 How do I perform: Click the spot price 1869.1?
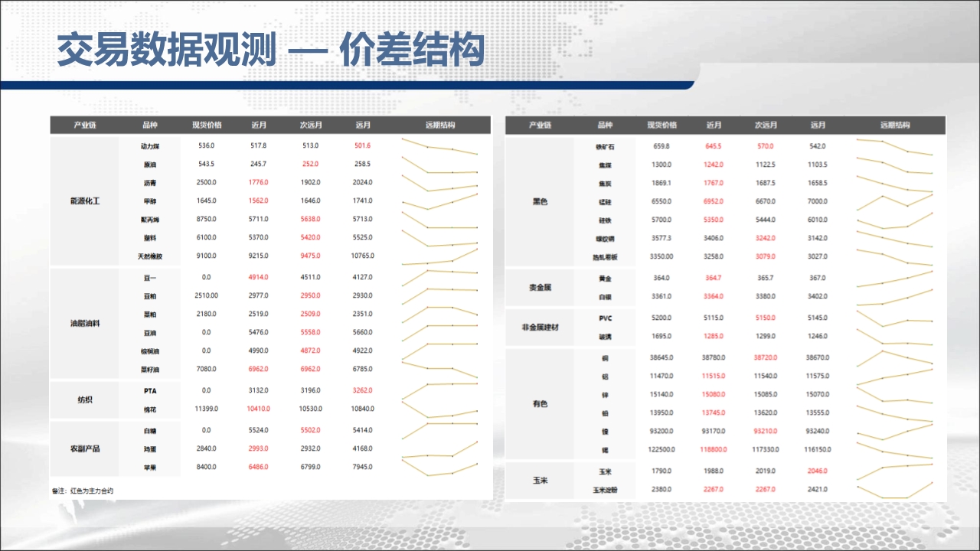click(661, 183)
